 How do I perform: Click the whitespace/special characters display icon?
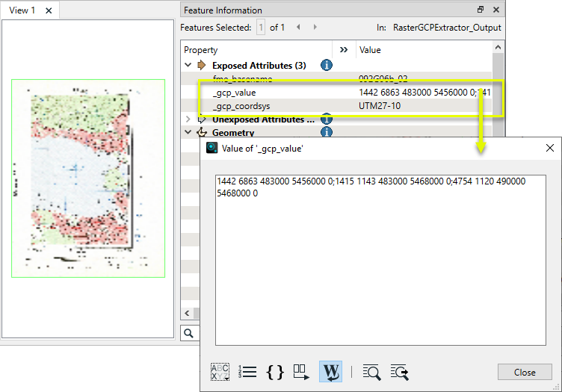(x=220, y=371)
